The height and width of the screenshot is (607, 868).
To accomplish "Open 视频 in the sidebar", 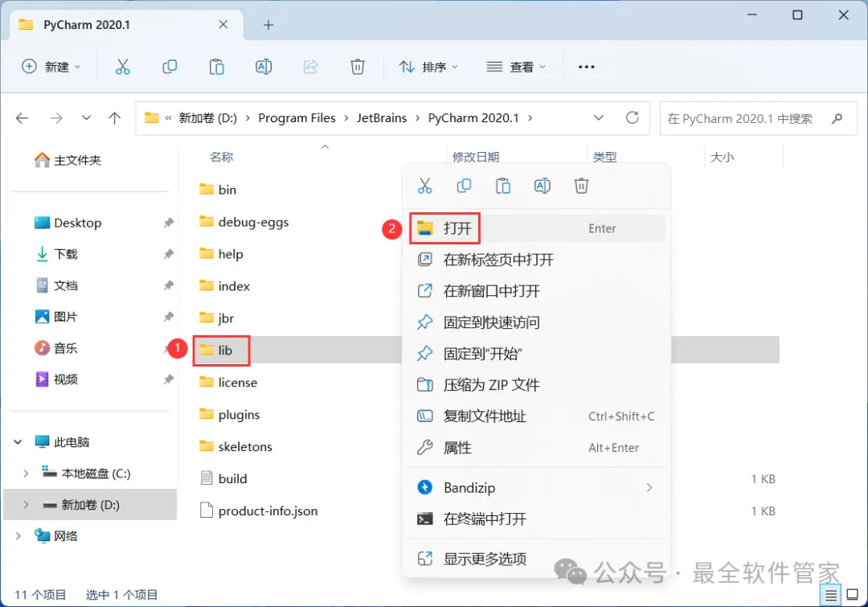I will [x=56, y=379].
